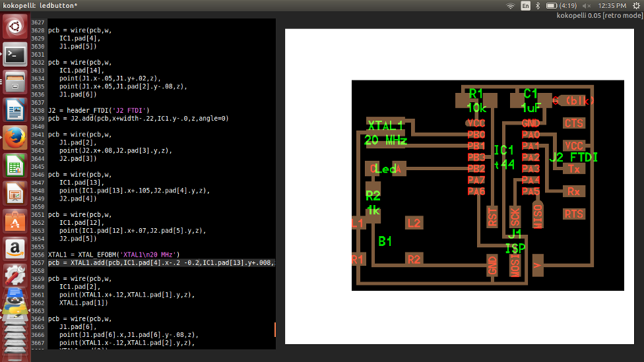Open battery indicator showing 4:19
Screen dimensions: 644x362
pos(561,6)
